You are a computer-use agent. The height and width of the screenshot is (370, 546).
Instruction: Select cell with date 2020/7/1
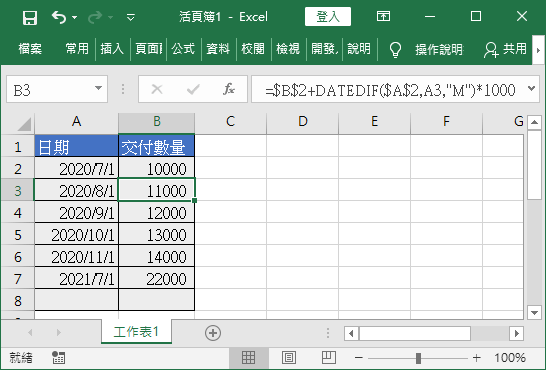point(77,168)
